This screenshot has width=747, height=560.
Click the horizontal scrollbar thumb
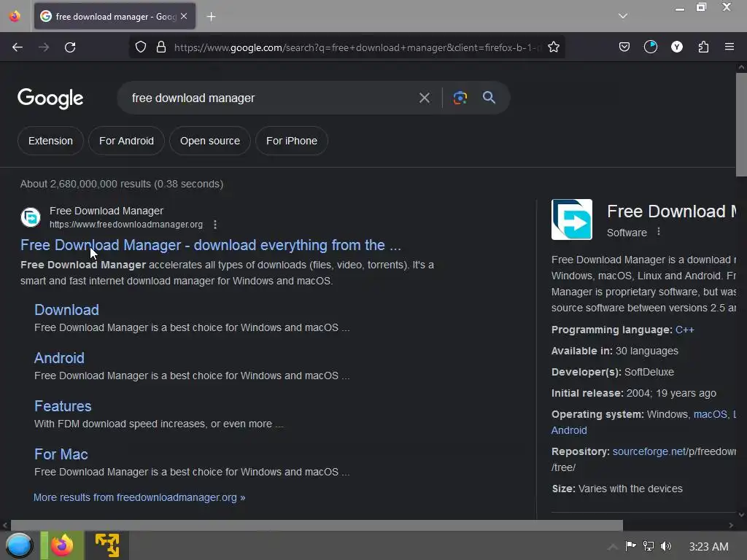tap(317, 525)
